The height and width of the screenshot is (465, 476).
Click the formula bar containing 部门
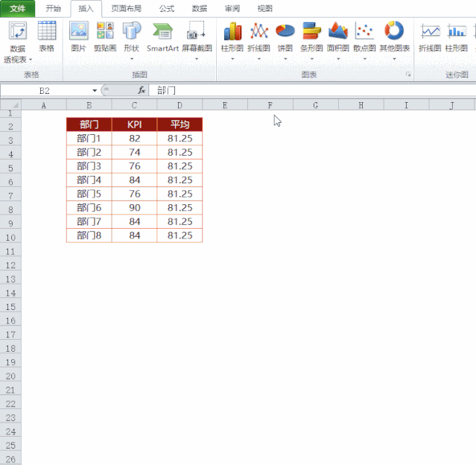pos(312,90)
